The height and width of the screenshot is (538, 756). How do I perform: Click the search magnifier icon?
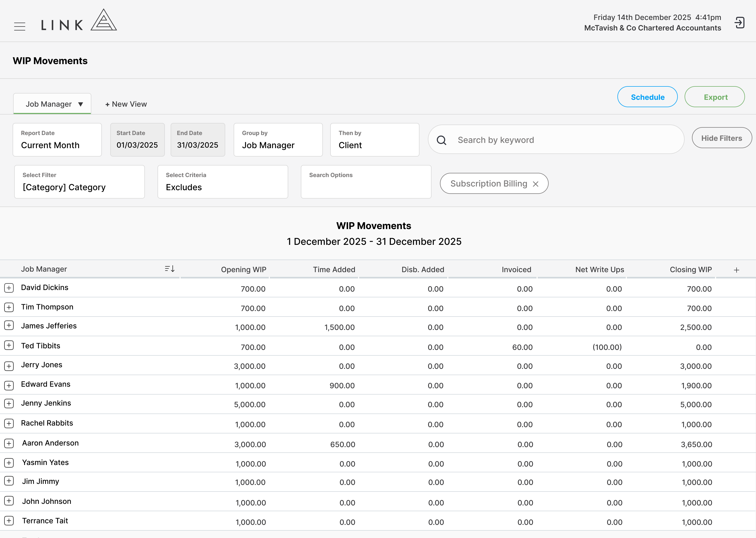point(441,140)
